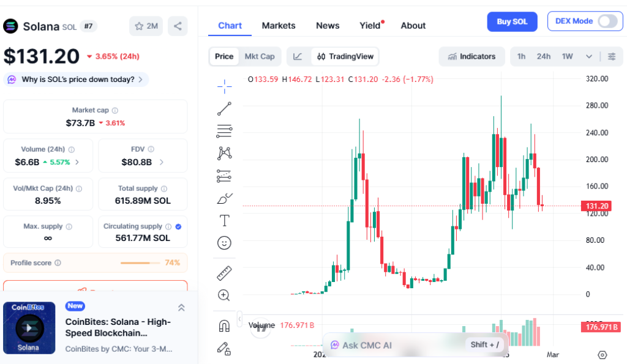Expand the CoinBites card chevrons
Screen dimensions: 627x364
pyautogui.click(x=181, y=308)
